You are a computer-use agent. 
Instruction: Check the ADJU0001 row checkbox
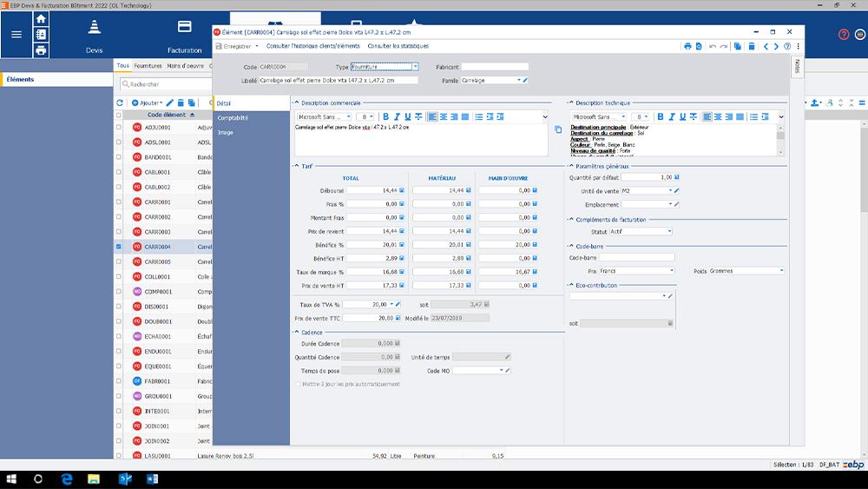tap(120, 127)
